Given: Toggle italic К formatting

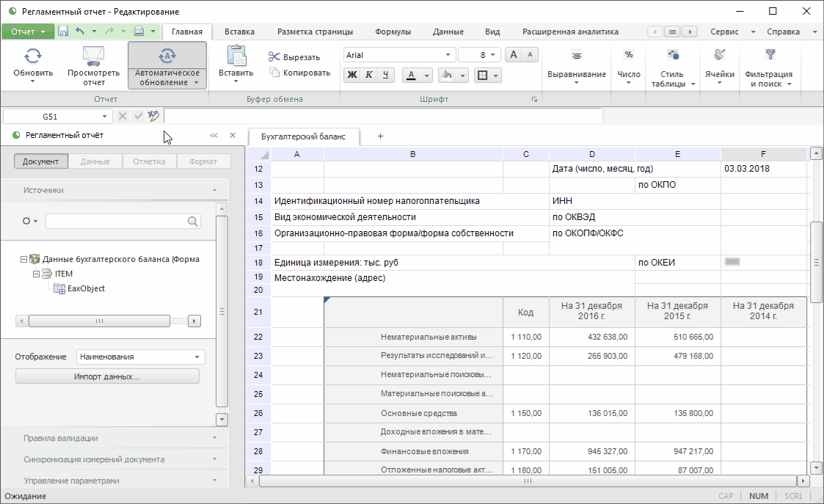Looking at the screenshot, I should (x=369, y=75).
